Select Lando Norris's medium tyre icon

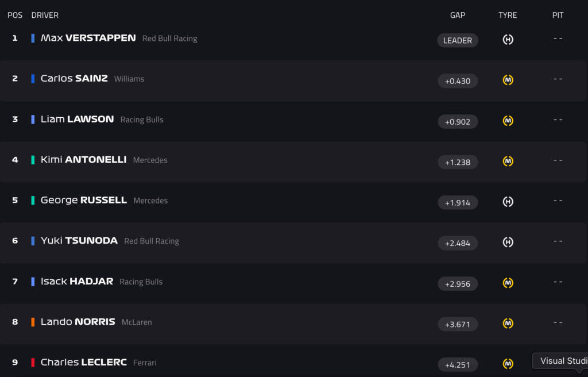point(508,324)
